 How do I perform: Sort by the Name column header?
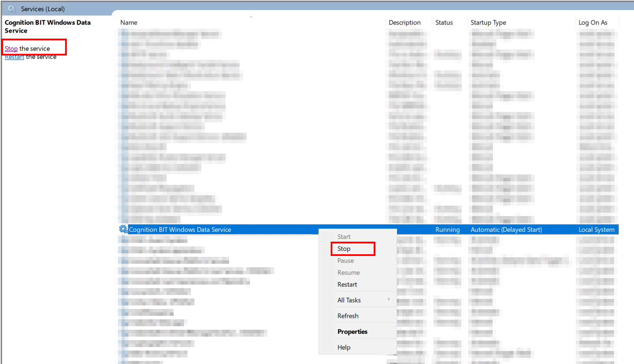(x=129, y=23)
